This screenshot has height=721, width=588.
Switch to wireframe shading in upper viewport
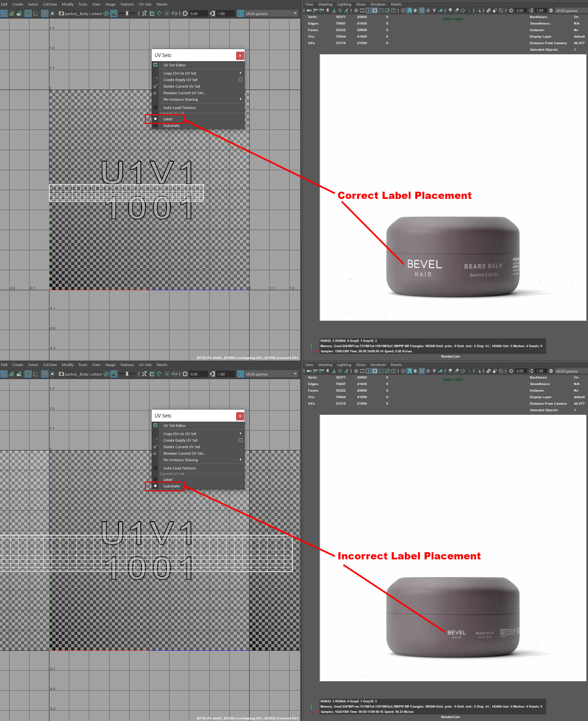coord(403,10)
